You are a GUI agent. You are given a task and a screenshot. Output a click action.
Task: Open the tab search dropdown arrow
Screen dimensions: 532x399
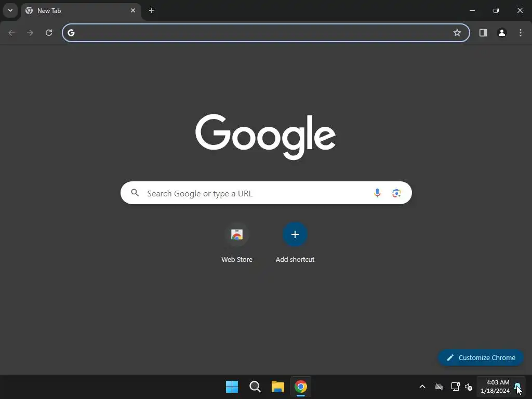coord(10,10)
